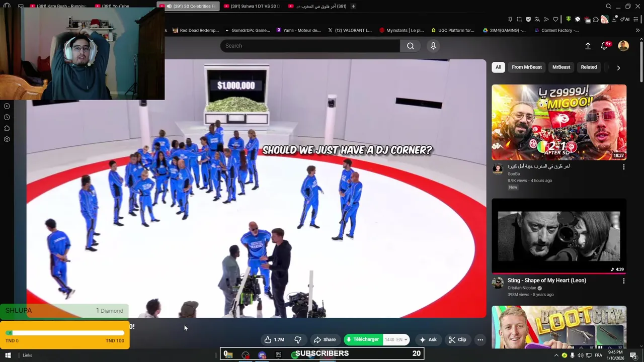
Task: Select the From MrBeast filter chip
Action: pos(527,67)
